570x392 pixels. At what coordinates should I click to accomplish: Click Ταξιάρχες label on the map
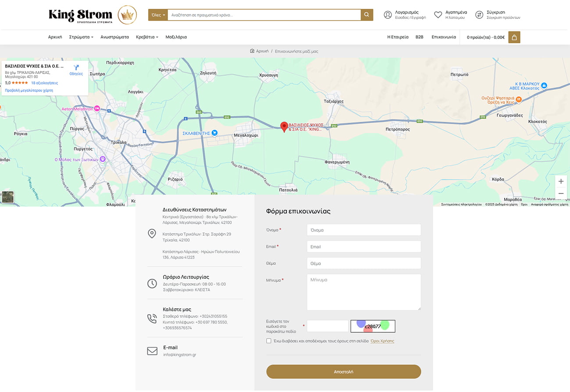pos(333,101)
